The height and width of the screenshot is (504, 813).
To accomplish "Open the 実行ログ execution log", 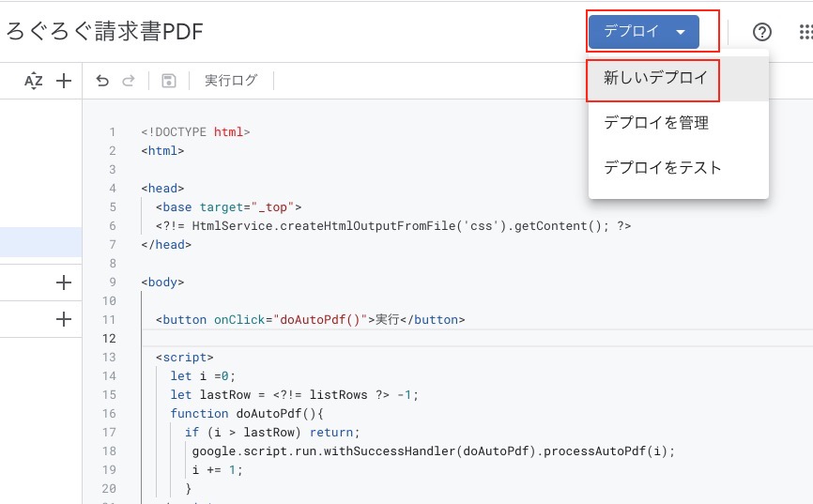I will click(231, 81).
